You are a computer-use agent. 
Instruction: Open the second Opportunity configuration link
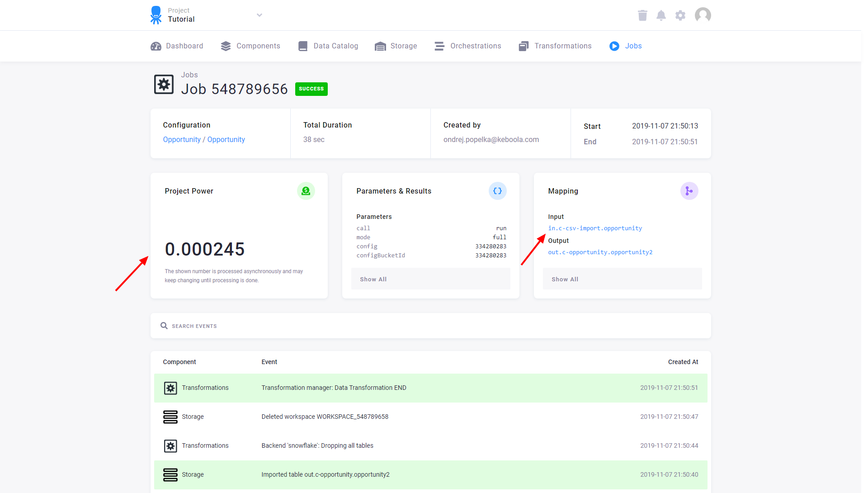pos(226,140)
